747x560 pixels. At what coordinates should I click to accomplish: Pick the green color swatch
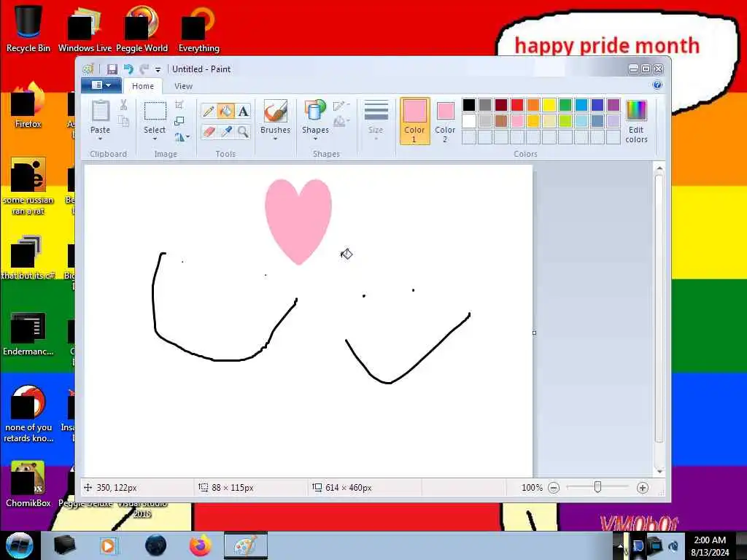pyautogui.click(x=565, y=105)
